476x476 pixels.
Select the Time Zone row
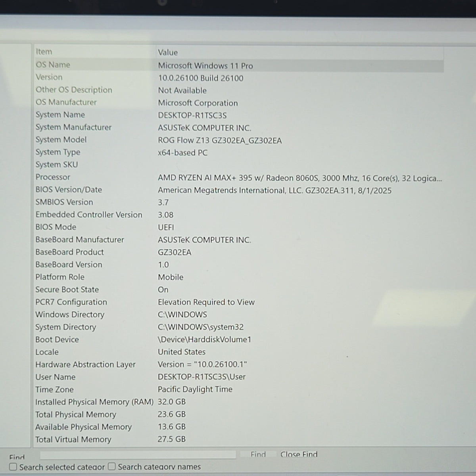click(239, 389)
